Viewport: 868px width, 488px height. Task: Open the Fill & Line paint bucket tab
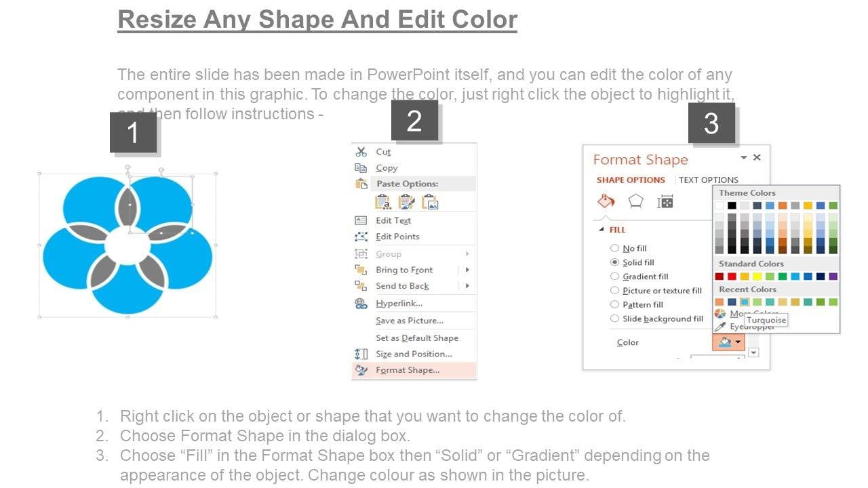tap(605, 201)
